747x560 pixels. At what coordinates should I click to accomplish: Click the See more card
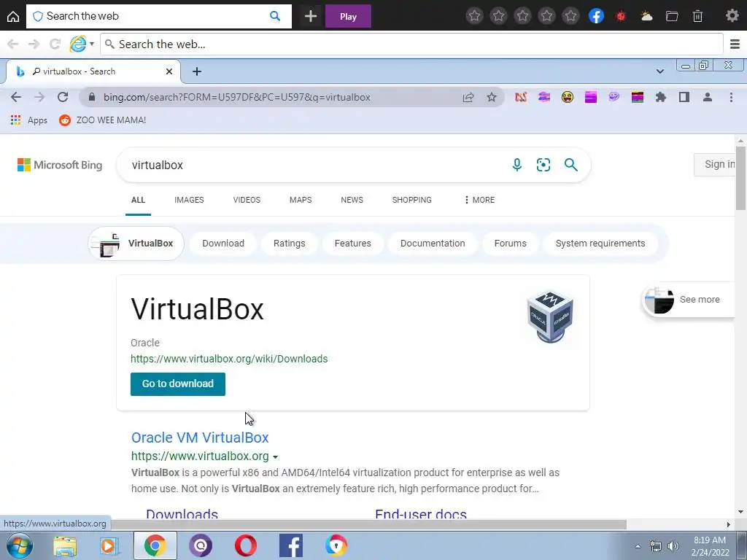[x=689, y=300]
